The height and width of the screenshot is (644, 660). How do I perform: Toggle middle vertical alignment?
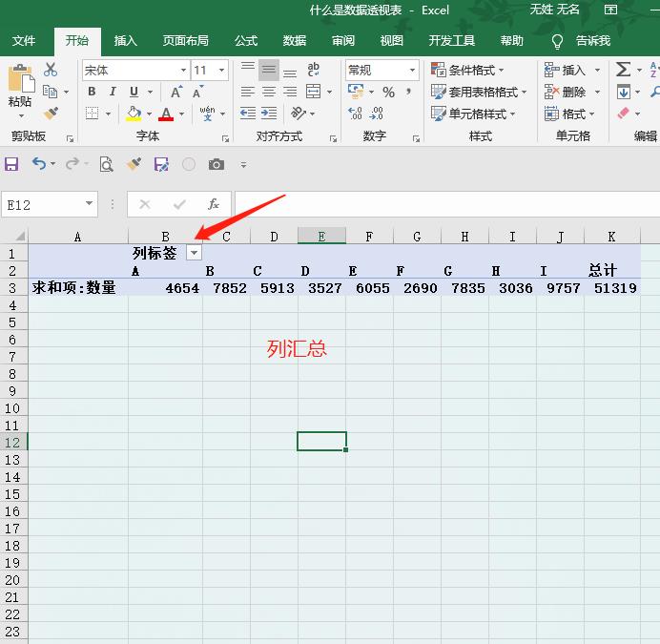point(269,70)
